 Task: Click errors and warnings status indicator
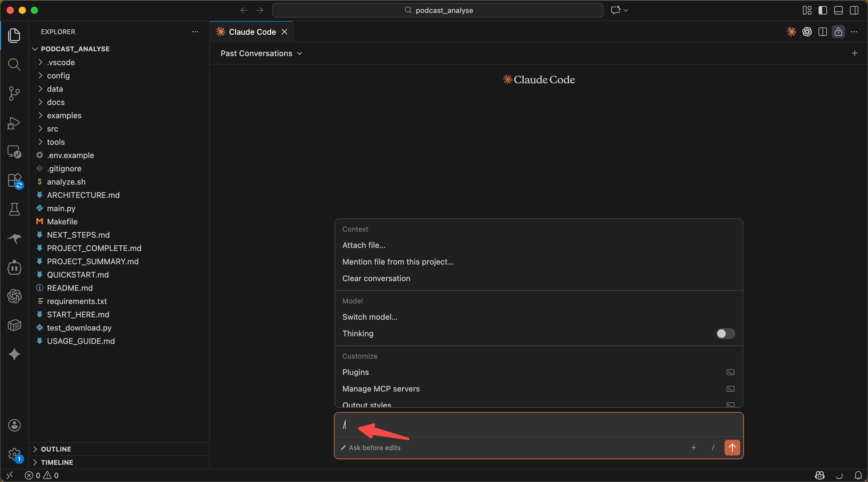pyautogui.click(x=42, y=475)
